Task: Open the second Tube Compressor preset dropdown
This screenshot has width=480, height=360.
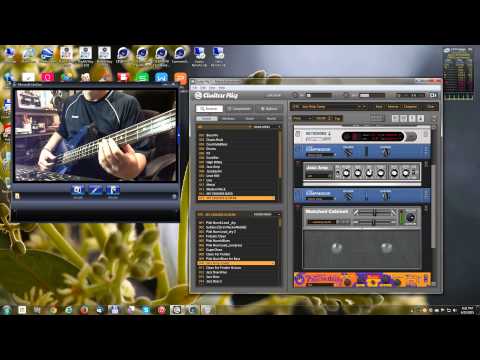Action: pos(321,199)
